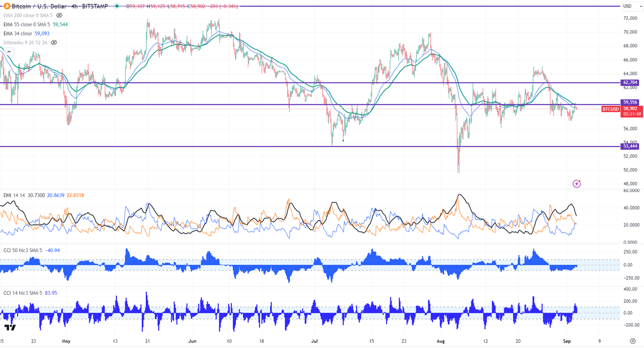The image size is (644, 348).
Task: Select the EMA 55 close indicator label
Action: 27,24
